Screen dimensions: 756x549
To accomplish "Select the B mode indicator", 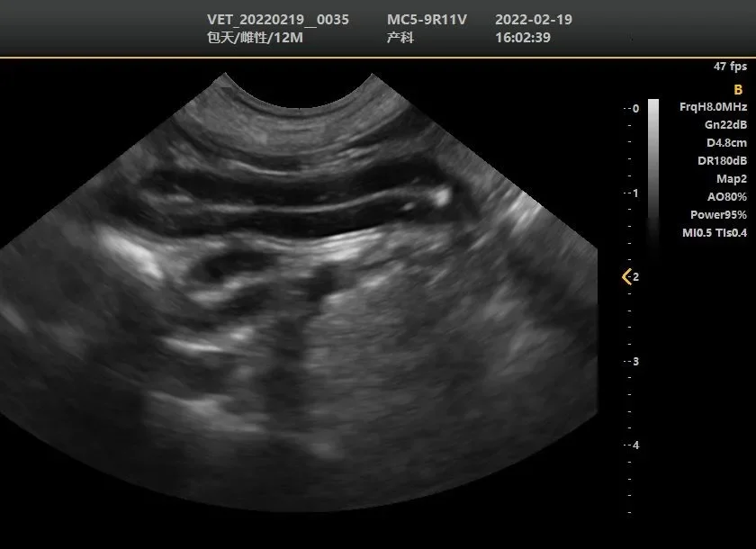I will pos(738,90).
